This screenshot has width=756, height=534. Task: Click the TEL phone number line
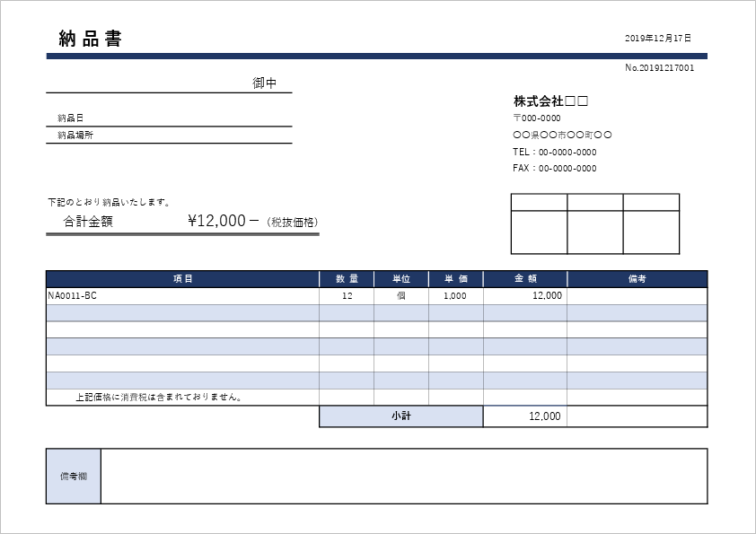click(554, 152)
